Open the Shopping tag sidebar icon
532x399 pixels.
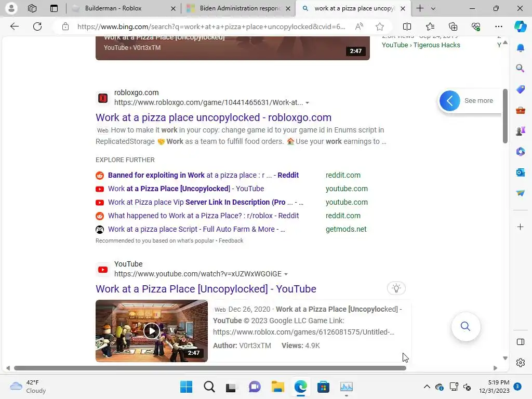pos(521,89)
